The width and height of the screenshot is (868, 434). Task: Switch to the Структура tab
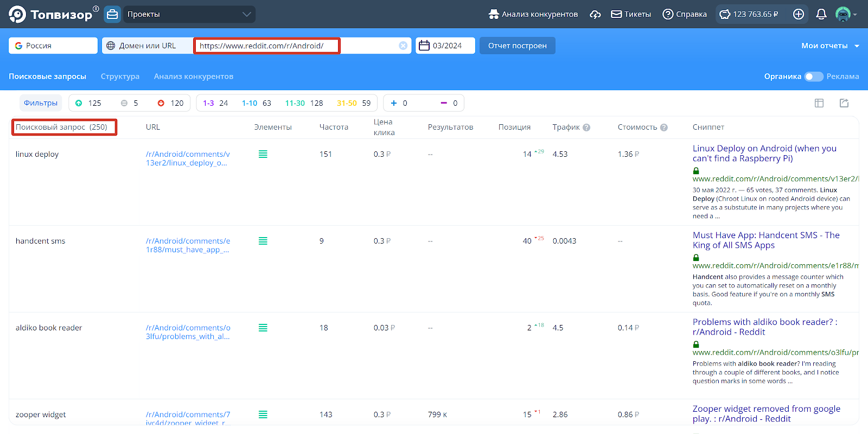(120, 76)
